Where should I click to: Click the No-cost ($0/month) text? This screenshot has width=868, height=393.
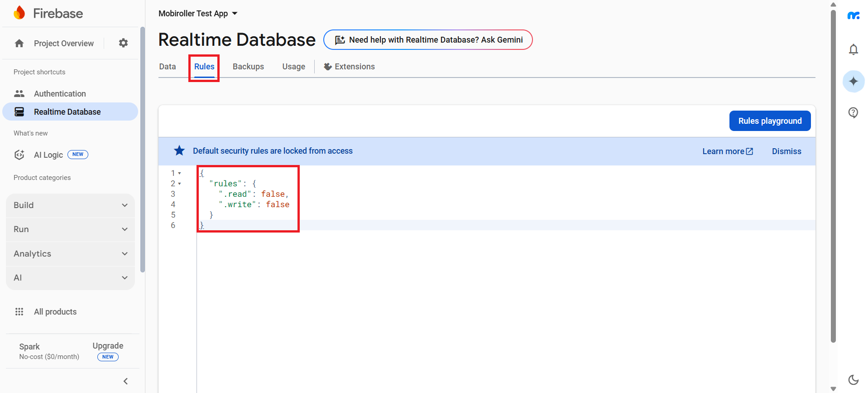(49, 357)
